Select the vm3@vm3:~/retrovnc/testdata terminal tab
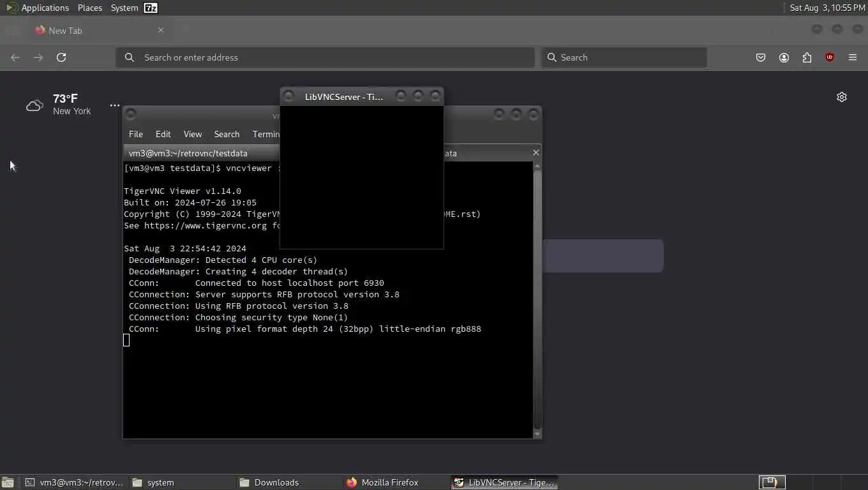868x490 pixels. coord(202,153)
